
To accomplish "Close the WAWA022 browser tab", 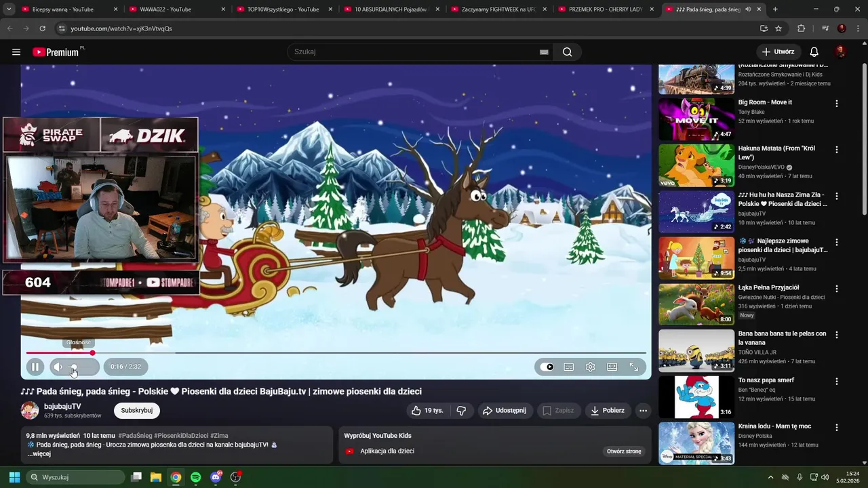I will 223,9.
